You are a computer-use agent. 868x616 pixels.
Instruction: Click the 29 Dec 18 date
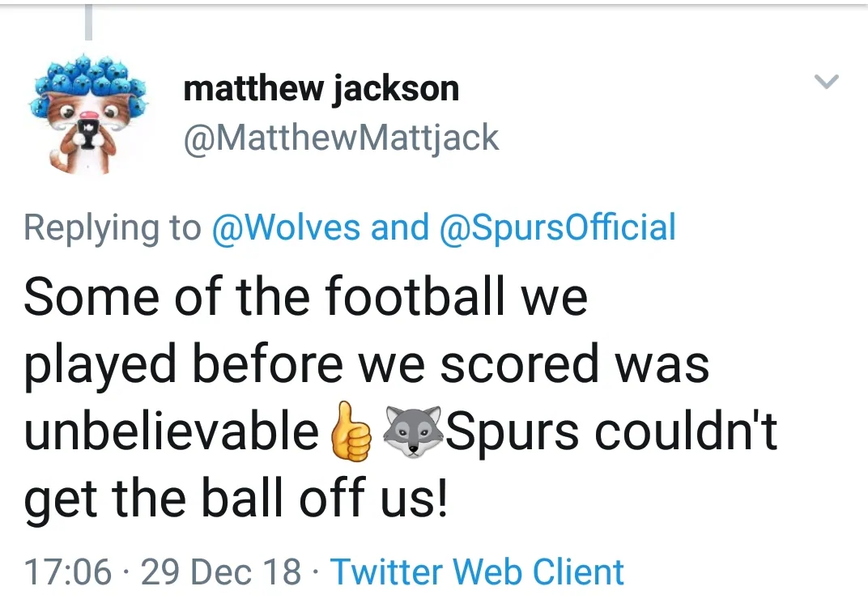[x=221, y=572]
